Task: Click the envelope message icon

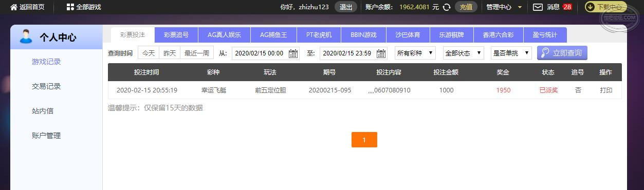Action: click(538, 7)
